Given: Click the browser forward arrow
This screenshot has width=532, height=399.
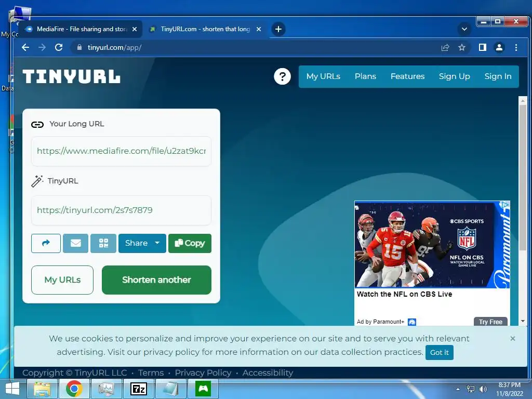Looking at the screenshot, I should (42, 47).
